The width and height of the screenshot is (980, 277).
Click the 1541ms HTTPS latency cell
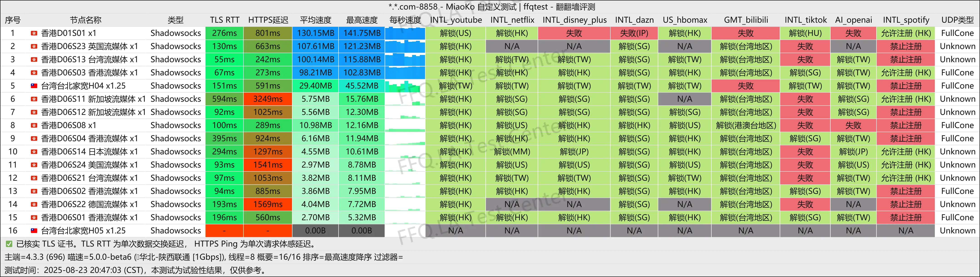pos(267,165)
